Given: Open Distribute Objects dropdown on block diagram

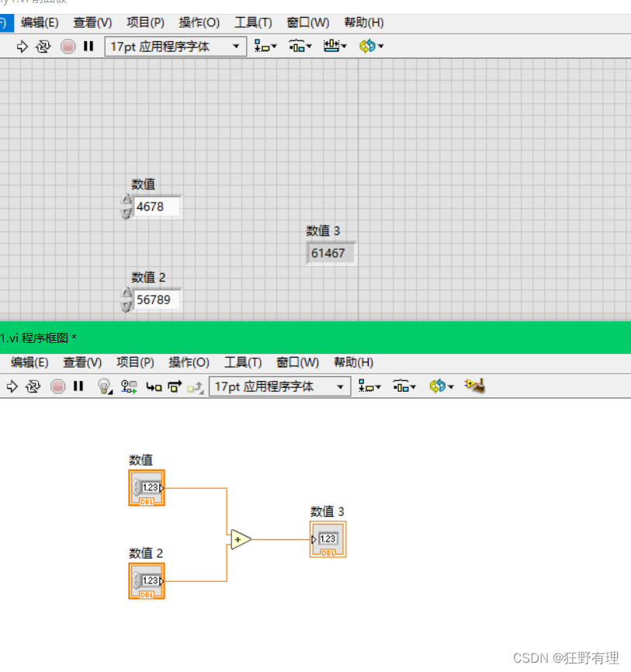Looking at the screenshot, I should point(404,386).
